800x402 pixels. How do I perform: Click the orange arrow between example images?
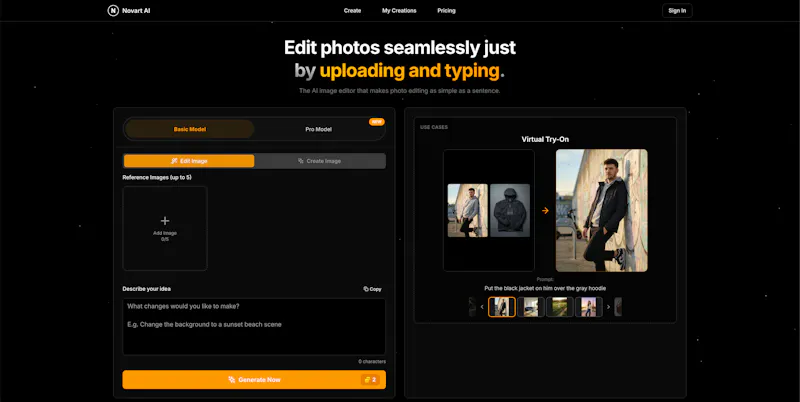[x=545, y=210]
